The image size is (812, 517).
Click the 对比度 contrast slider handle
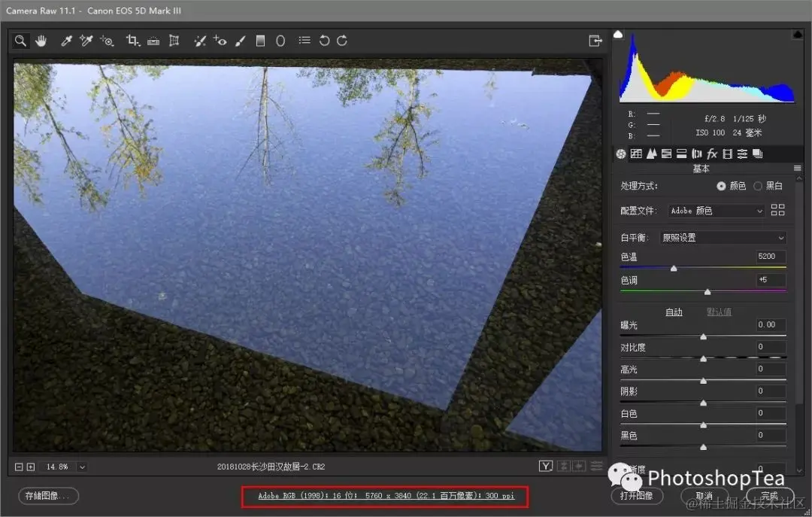point(703,358)
